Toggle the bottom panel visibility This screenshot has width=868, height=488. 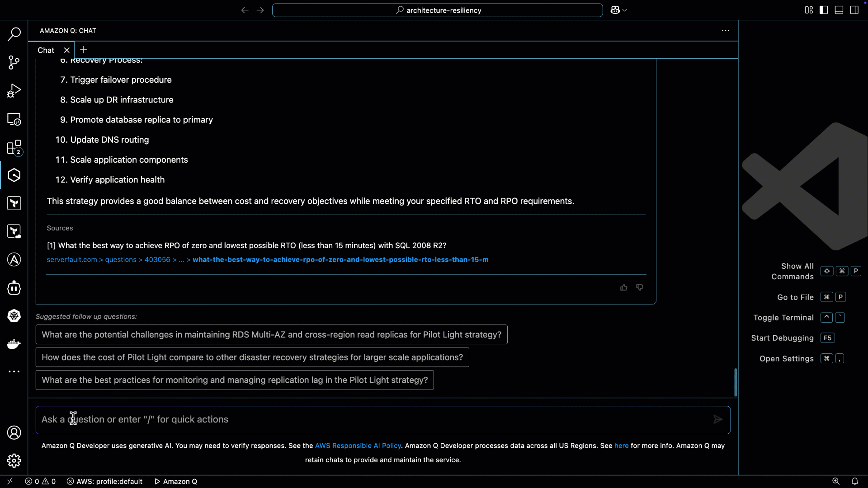click(839, 10)
